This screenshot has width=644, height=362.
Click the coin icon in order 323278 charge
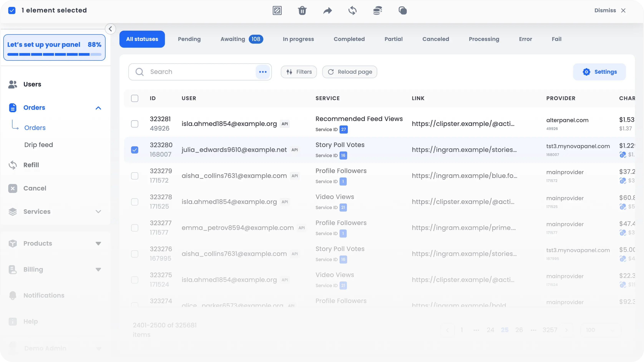pos(622,207)
